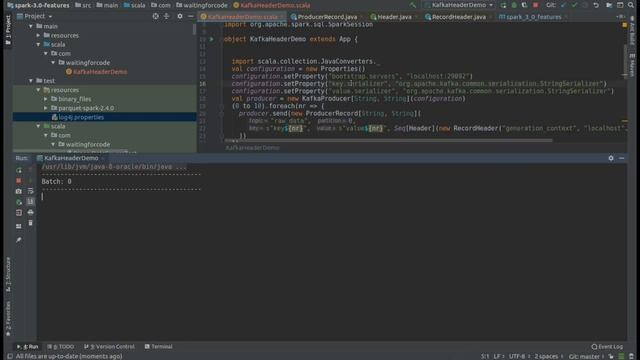Image resolution: width=640 pixels, height=360 pixels.
Task: Click the red Stop icon in the top toolbar
Action: [536, 5]
